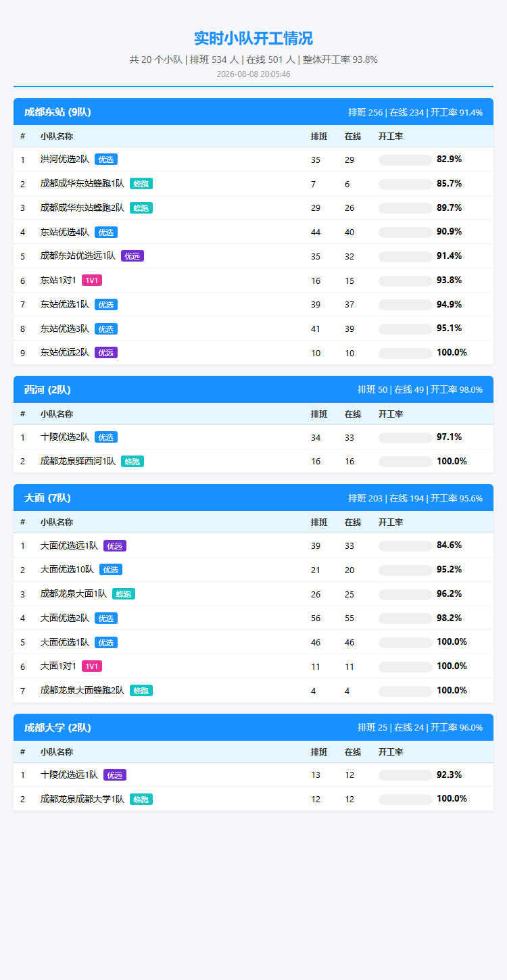
Task: Select the 西河 (2队) section header
Action: pyautogui.click(x=254, y=390)
